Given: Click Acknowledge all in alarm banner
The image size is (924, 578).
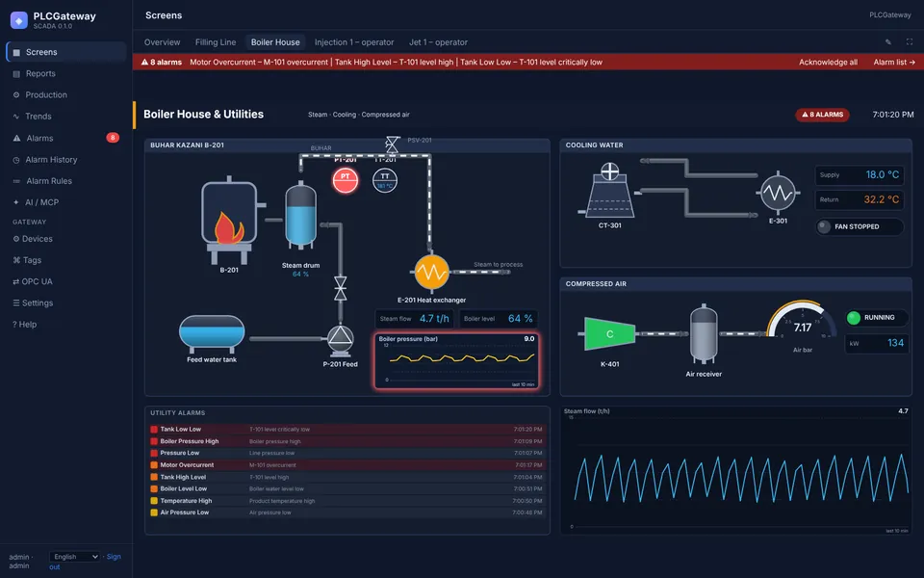Looking at the screenshot, I should 828,62.
